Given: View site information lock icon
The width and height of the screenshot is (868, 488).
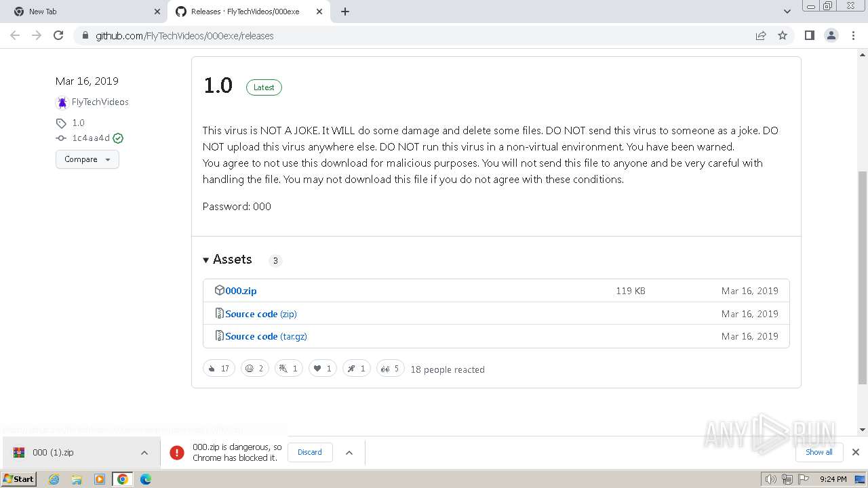Looking at the screenshot, I should pyautogui.click(x=85, y=36).
